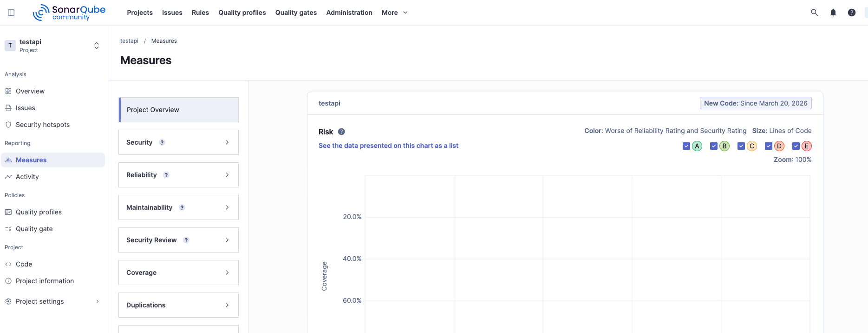Click the Code brackets icon
868x333 pixels.
8,264
